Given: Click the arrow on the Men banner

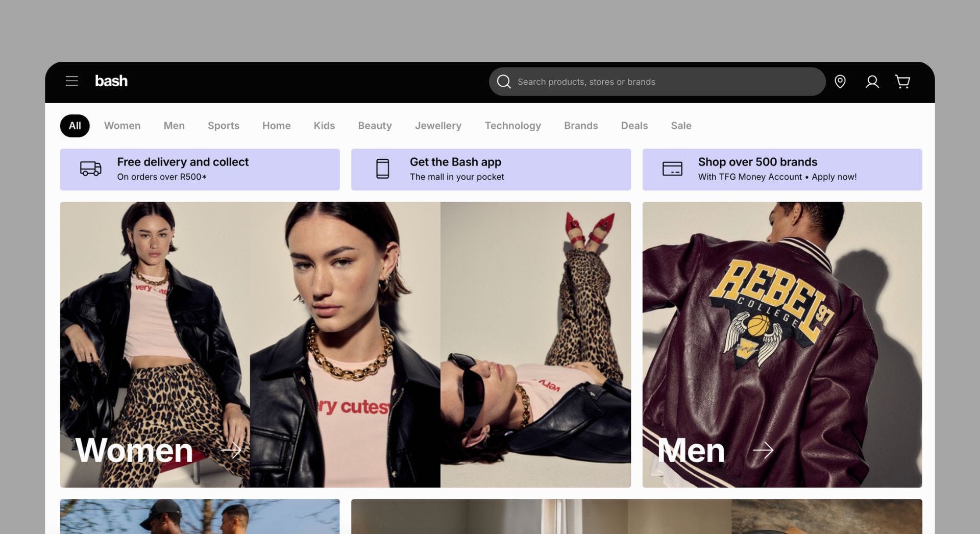Looking at the screenshot, I should point(764,450).
